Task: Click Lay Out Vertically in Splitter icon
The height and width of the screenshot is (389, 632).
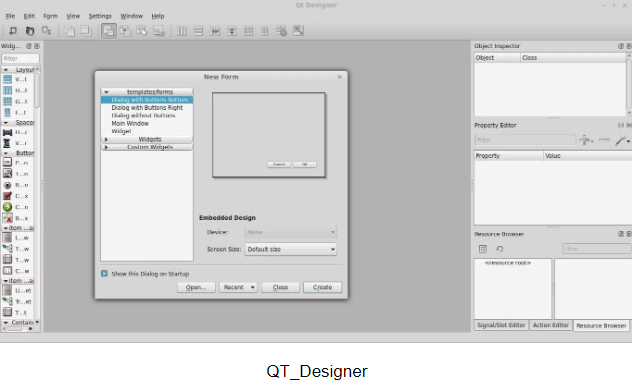Action: [x=232, y=31]
